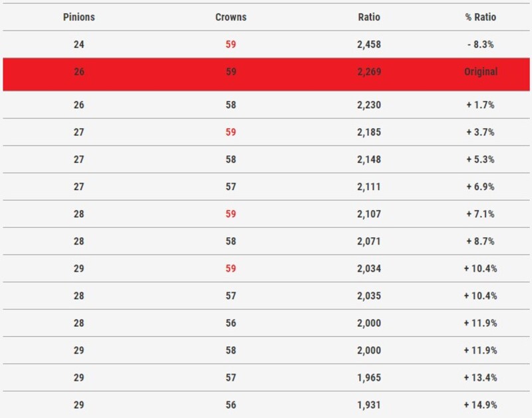Screen dimensions: 532x418
Task: Click the 1,965 ratio cell
Action: pos(369,377)
